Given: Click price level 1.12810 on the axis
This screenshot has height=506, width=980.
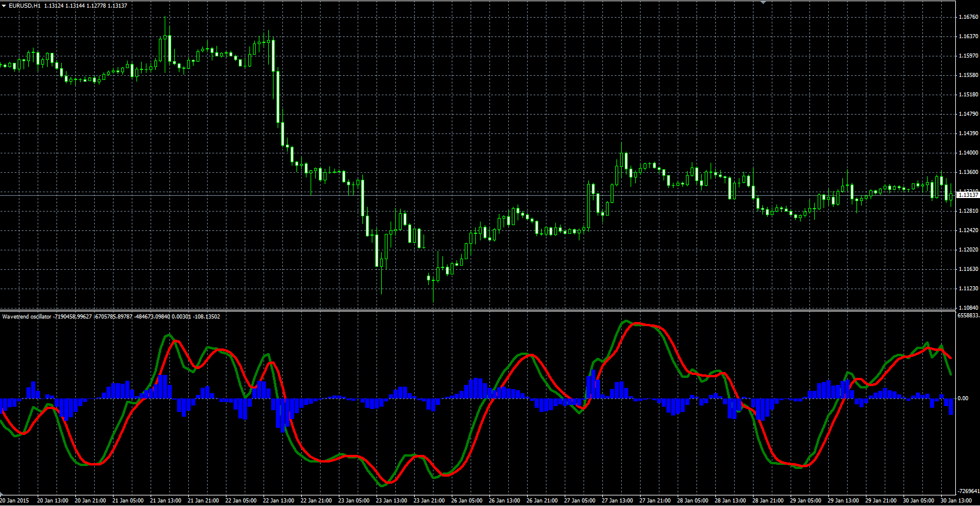Looking at the screenshot, I should coord(968,211).
